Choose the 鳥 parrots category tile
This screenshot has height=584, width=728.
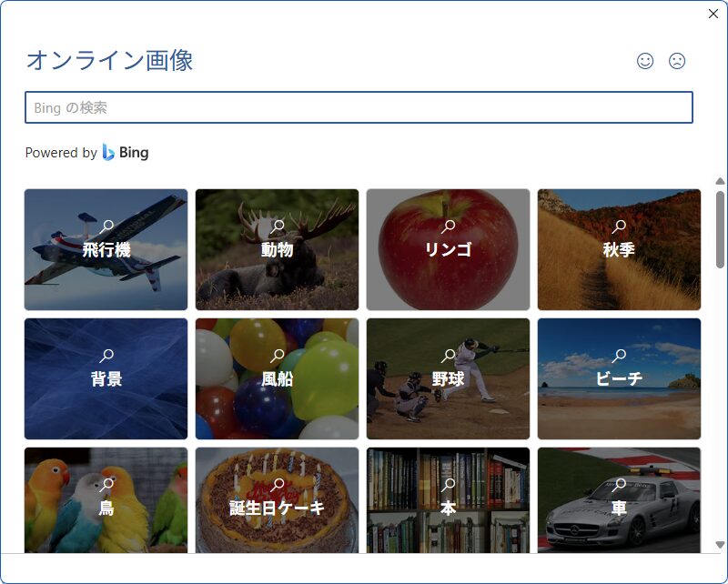(x=106, y=500)
